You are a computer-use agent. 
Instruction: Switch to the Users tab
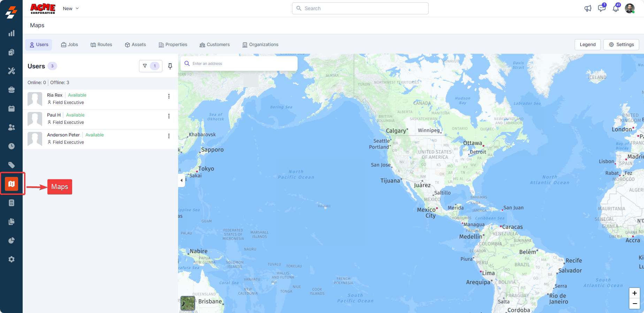pos(39,45)
